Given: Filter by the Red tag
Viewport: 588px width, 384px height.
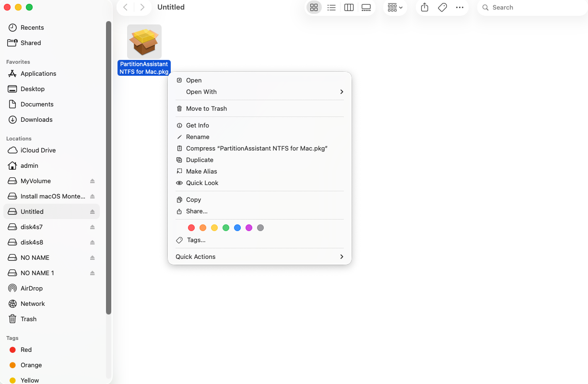Looking at the screenshot, I should [51, 349].
